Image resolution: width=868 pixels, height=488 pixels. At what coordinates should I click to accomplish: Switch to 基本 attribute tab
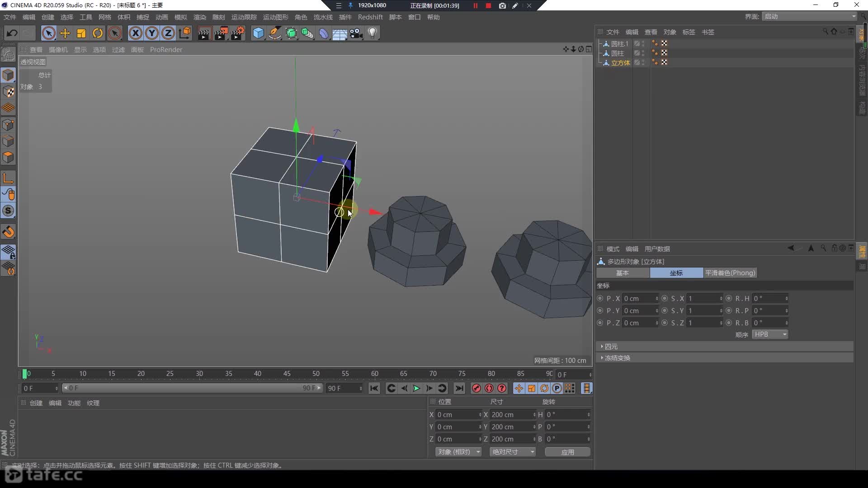(623, 273)
